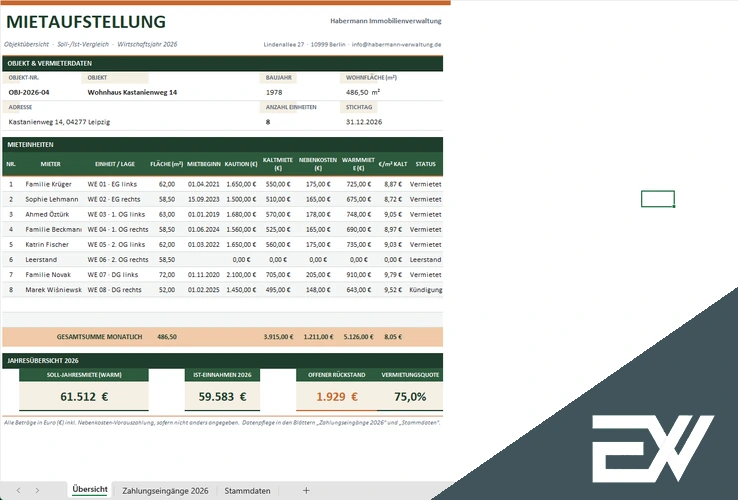Select tenant cell Familie Krüger
This screenshot has width=738, height=500.
point(48,184)
